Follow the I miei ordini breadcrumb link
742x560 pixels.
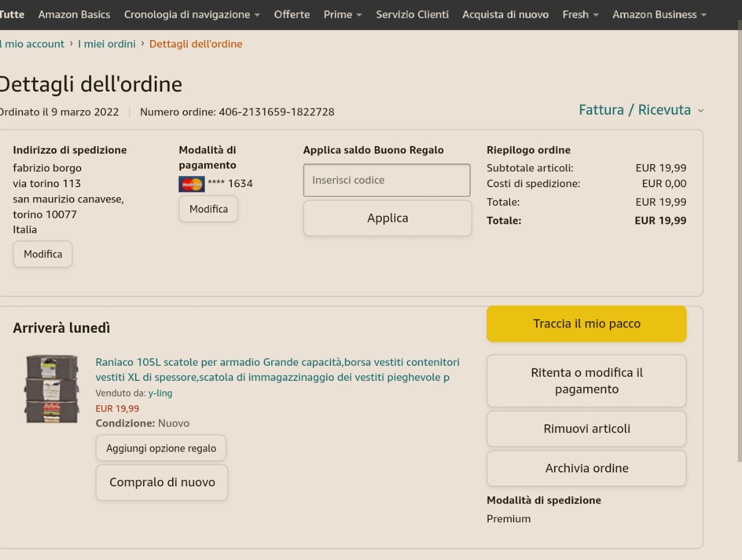tap(107, 44)
